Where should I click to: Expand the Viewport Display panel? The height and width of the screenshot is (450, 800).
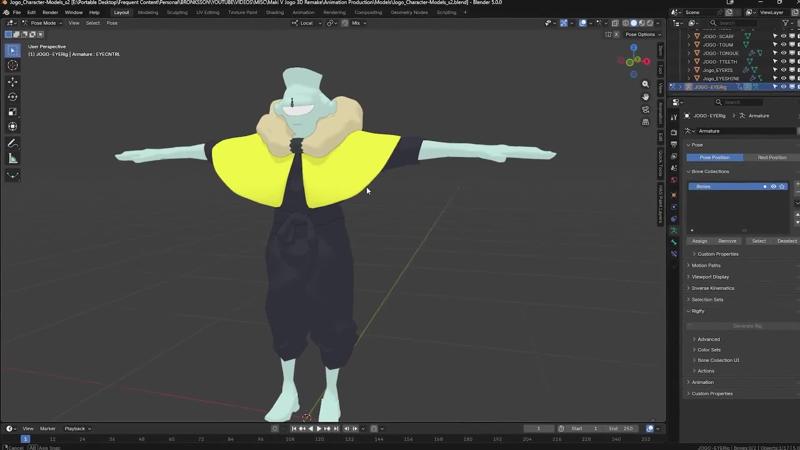point(710,277)
